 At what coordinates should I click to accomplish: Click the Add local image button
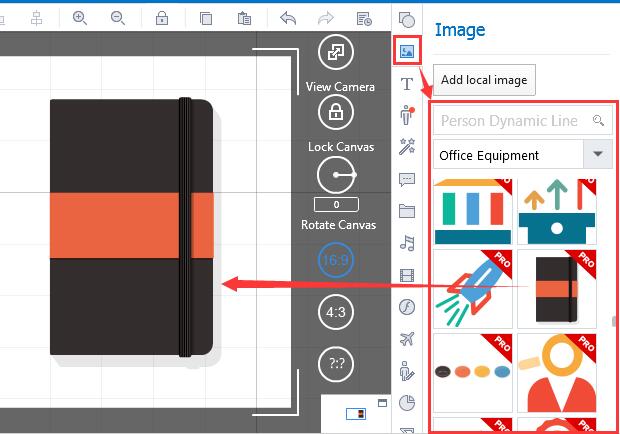(484, 80)
